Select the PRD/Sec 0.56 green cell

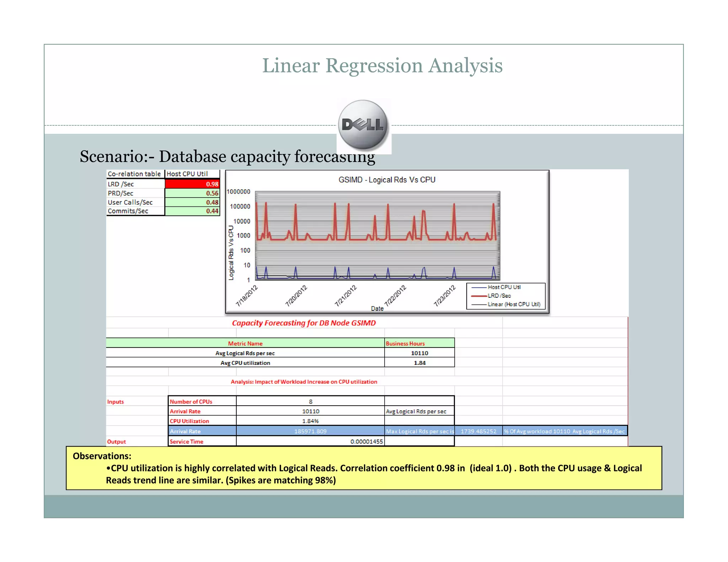click(192, 193)
